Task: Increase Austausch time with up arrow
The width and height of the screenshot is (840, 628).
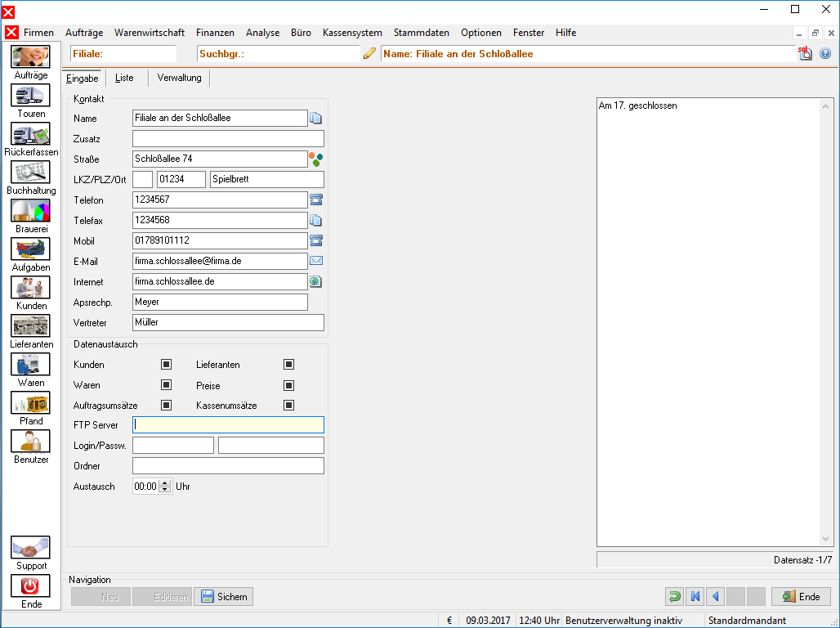Action: [x=165, y=482]
